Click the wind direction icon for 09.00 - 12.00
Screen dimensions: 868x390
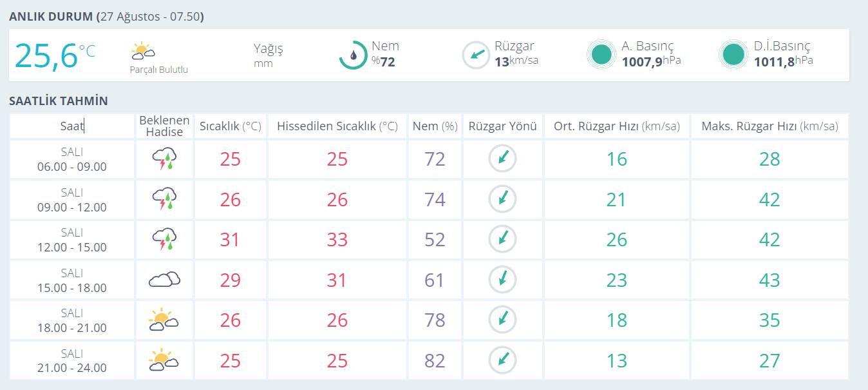click(503, 199)
